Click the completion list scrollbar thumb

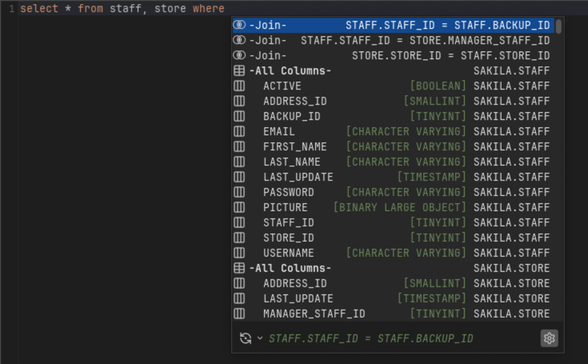pyautogui.click(x=558, y=26)
